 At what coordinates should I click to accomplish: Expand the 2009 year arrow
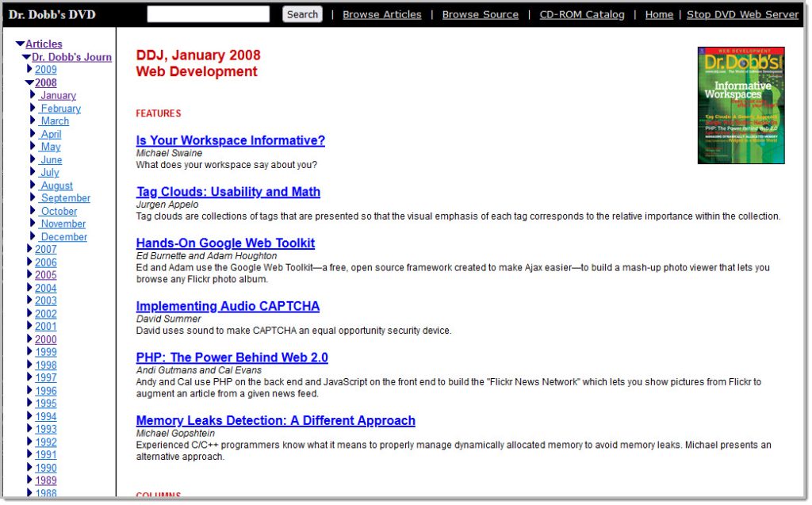30,70
